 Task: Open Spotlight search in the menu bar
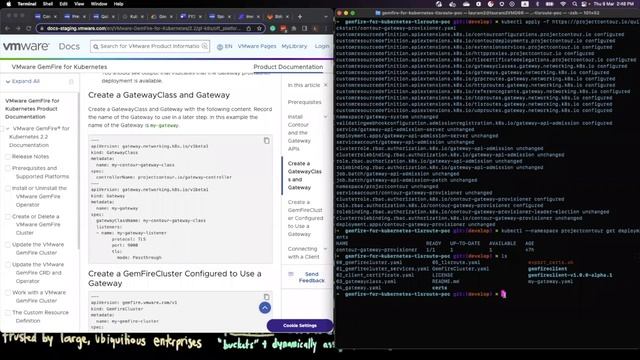point(575,4)
